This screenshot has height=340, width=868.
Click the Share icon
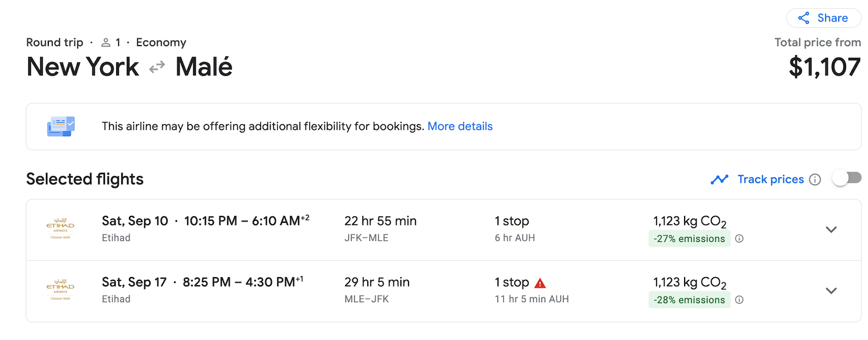click(803, 18)
